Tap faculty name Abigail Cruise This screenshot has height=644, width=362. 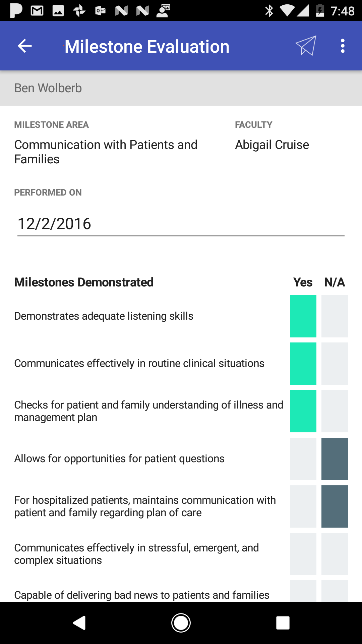click(x=272, y=145)
